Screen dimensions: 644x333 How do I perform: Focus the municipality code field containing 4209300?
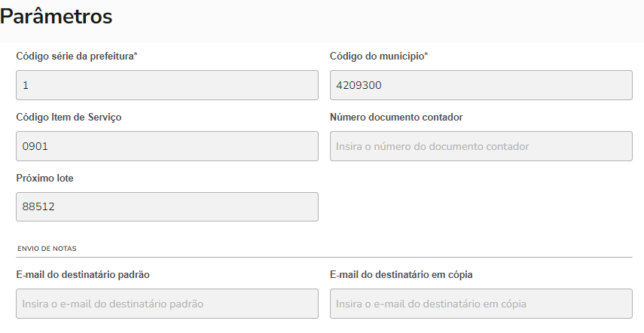[x=481, y=85]
